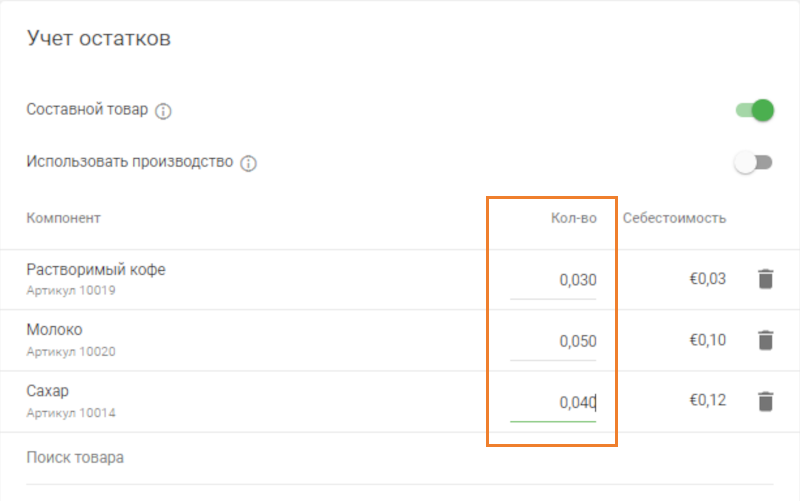This screenshot has width=800, height=501.
Task: Delete the Растворимый кофе component
Action: (x=765, y=279)
